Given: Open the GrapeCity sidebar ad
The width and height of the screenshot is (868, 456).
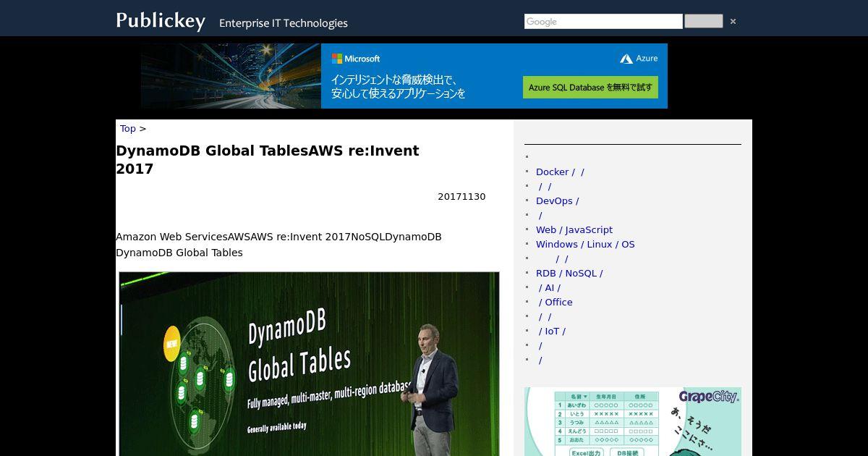Looking at the screenshot, I should 633,421.
